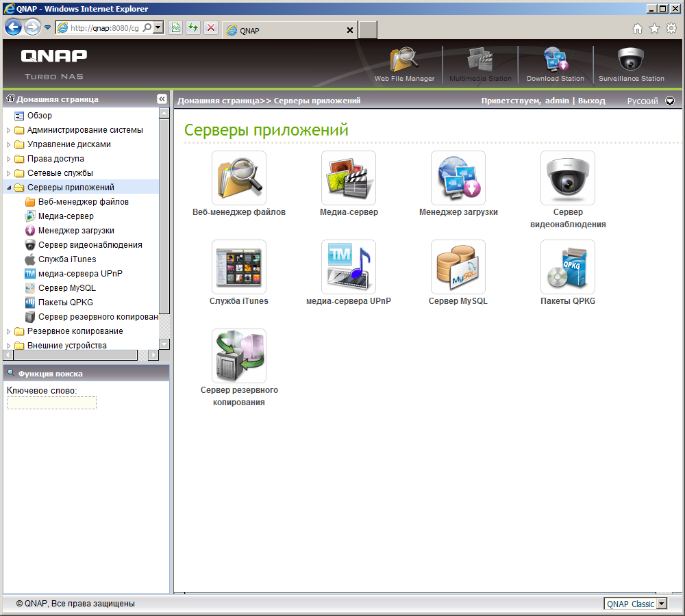The image size is (685, 616).
Task: Open the browser Home icon
Action: coord(638,28)
